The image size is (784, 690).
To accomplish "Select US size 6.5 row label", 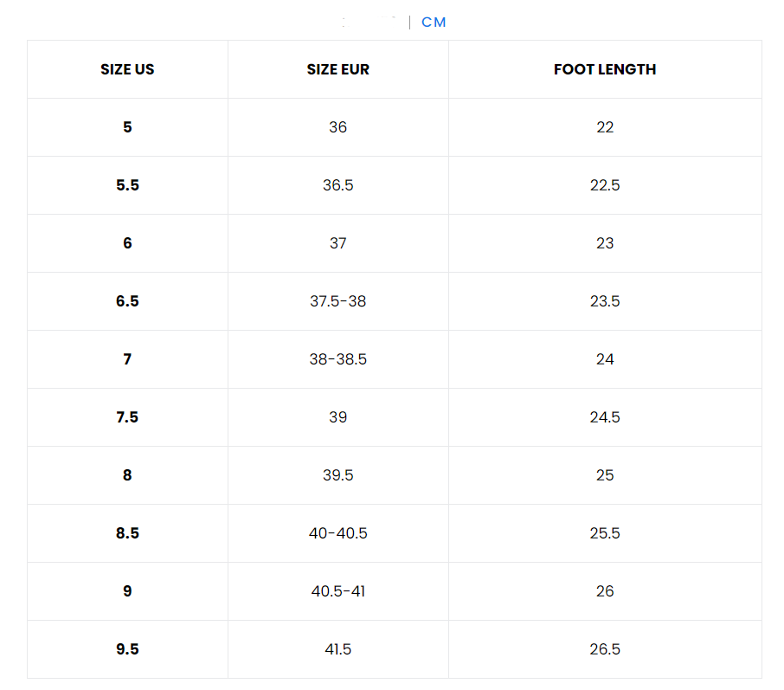I will (127, 301).
